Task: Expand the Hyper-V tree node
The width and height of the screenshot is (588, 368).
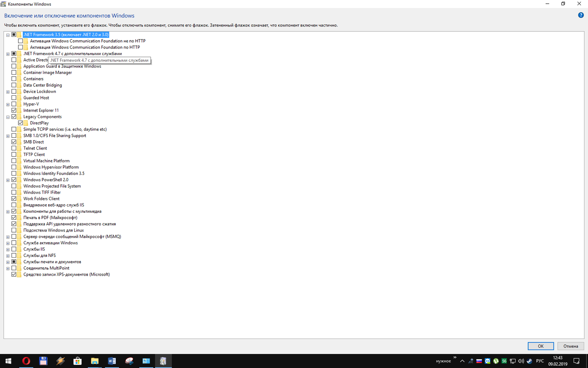Action: (x=8, y=105)
